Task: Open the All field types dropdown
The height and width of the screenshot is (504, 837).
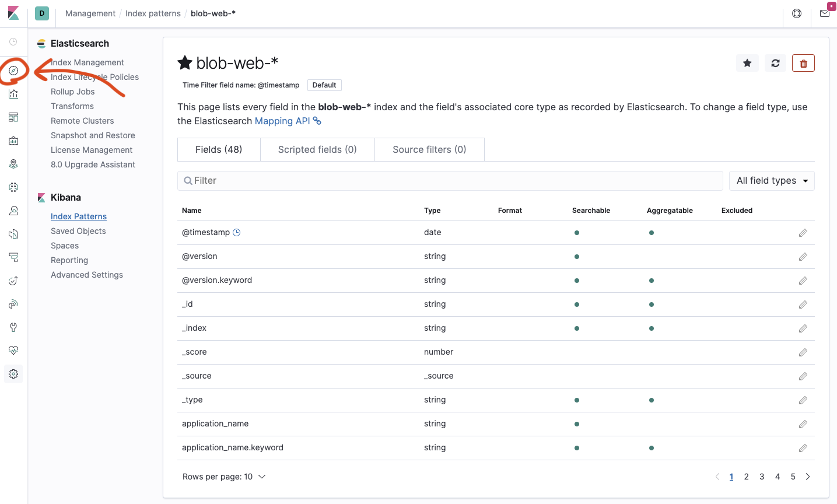Action: pyautogui.click(x=772, y=181)
